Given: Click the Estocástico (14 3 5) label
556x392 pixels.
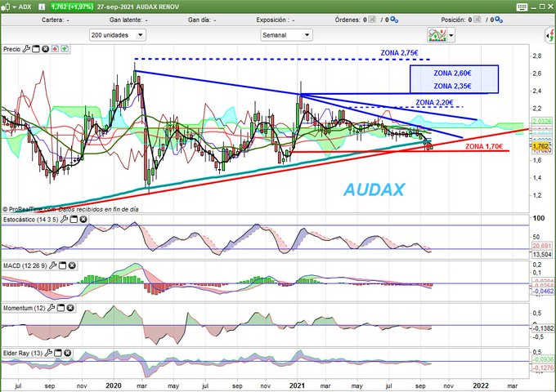Looking at the screenshot, I should pyautogui.click(x=30, y=220).
